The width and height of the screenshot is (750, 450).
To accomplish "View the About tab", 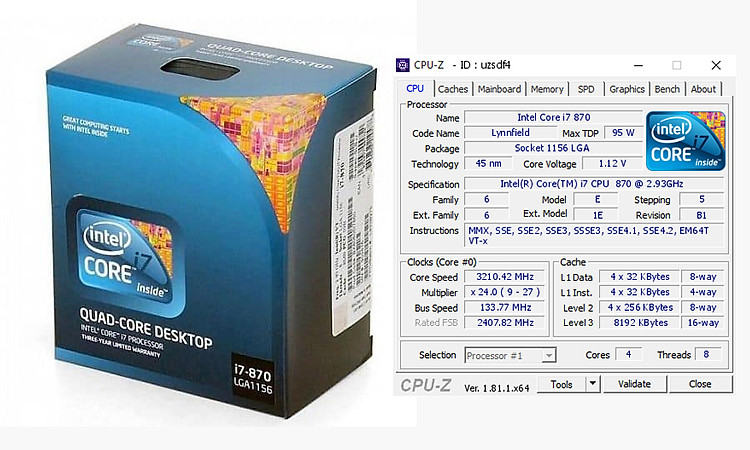I will coord(704,89).
